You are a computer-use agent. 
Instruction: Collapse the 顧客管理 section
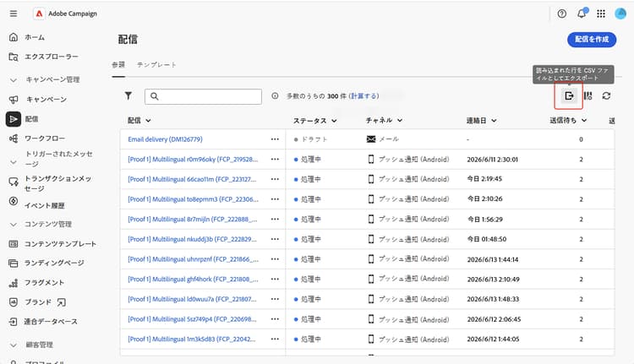tap(14, 345)
